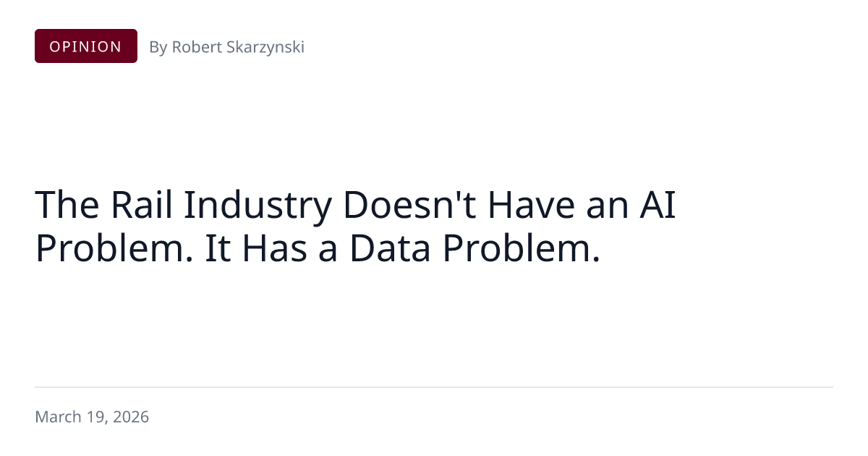Click the first "Problem." starting the second headline line
Viewport: 868px width, 456px height.
click(x=116, y=248)
